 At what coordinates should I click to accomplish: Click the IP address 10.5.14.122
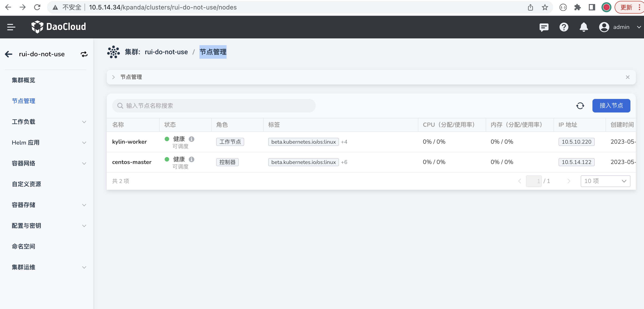[x=576, y=162]
